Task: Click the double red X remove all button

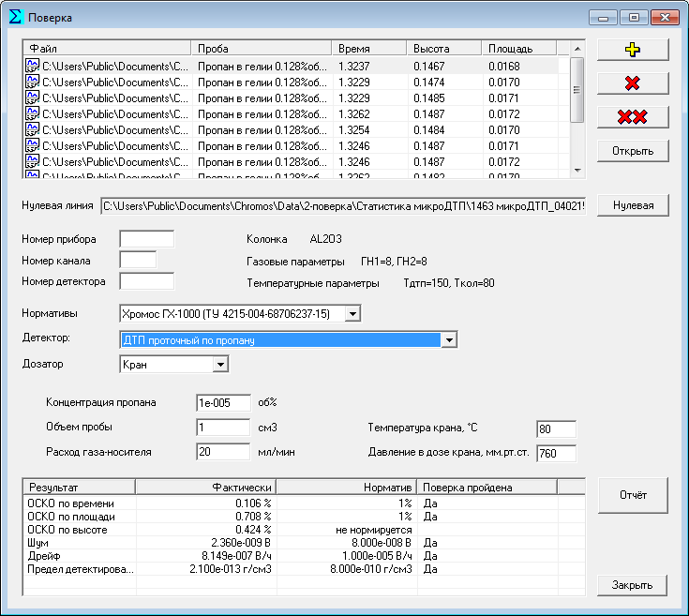Action: point(633,117)
